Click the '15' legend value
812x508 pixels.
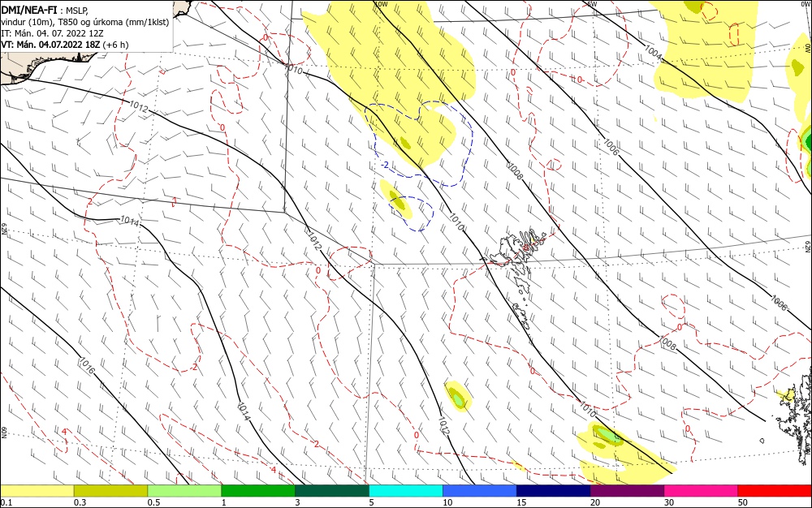[521, 502]
